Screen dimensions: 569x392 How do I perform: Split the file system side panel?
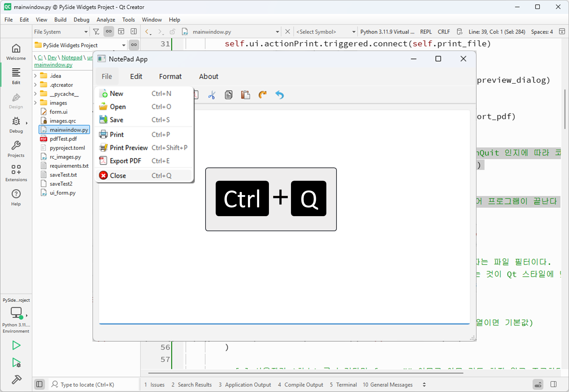pos(121,32)
